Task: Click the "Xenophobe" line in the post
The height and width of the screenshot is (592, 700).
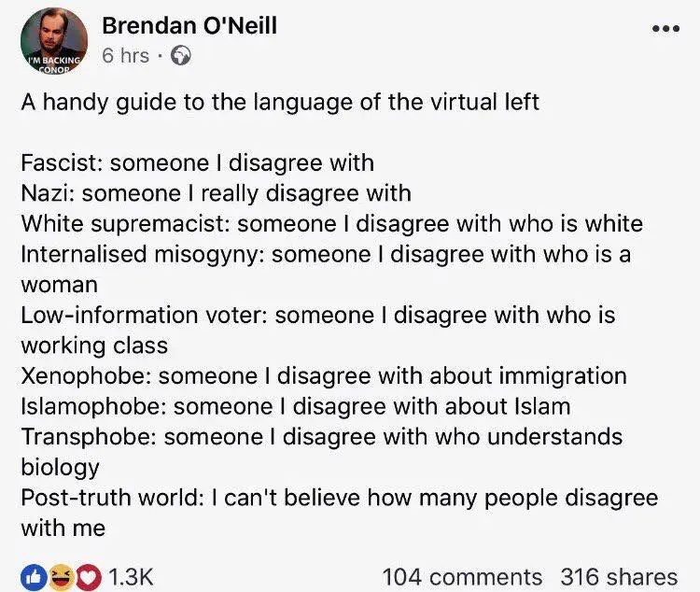Action: 324,375
